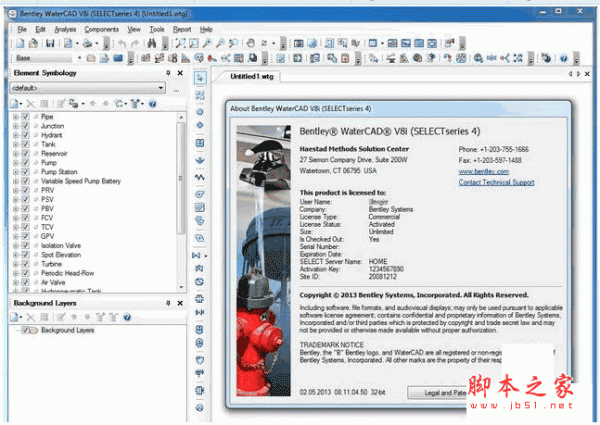Screen dimensions: 600x425
Task: Click Contact Technical Support link
Action: [x=496, y=182]
